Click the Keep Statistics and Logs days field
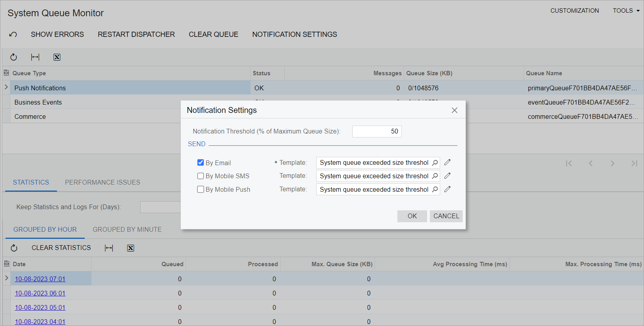644x326 pixels. coord(160,207)
